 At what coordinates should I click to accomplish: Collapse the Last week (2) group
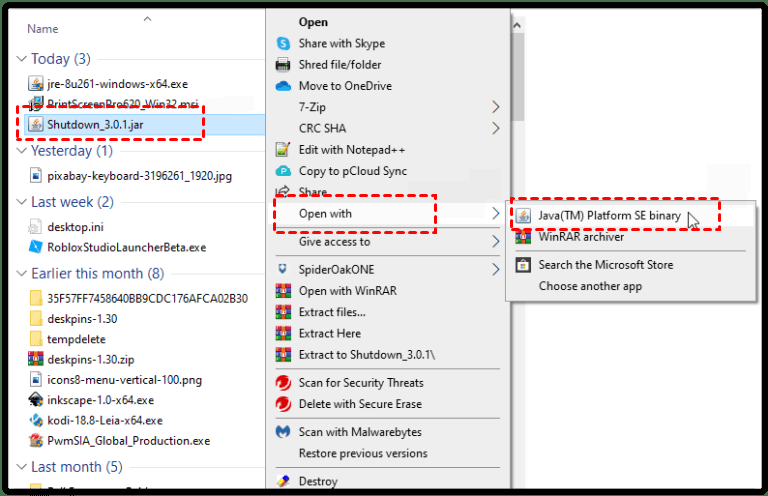point(21,202)
